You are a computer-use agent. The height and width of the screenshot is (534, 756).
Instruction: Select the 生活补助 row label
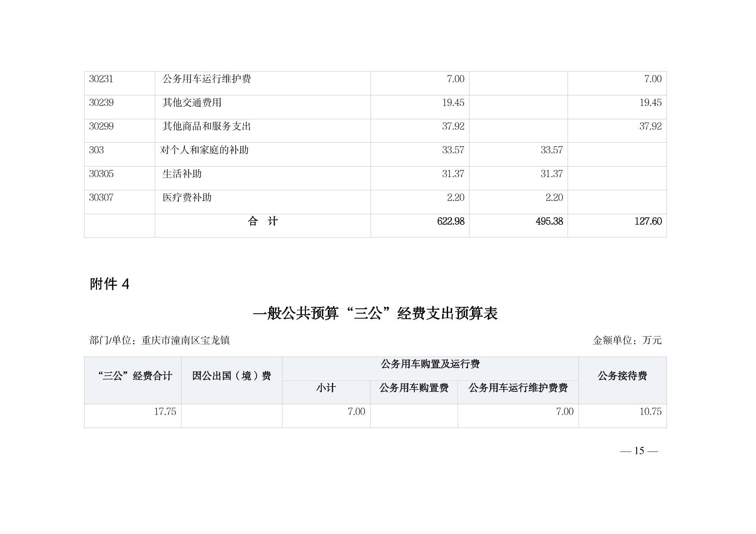pos(182,174)
